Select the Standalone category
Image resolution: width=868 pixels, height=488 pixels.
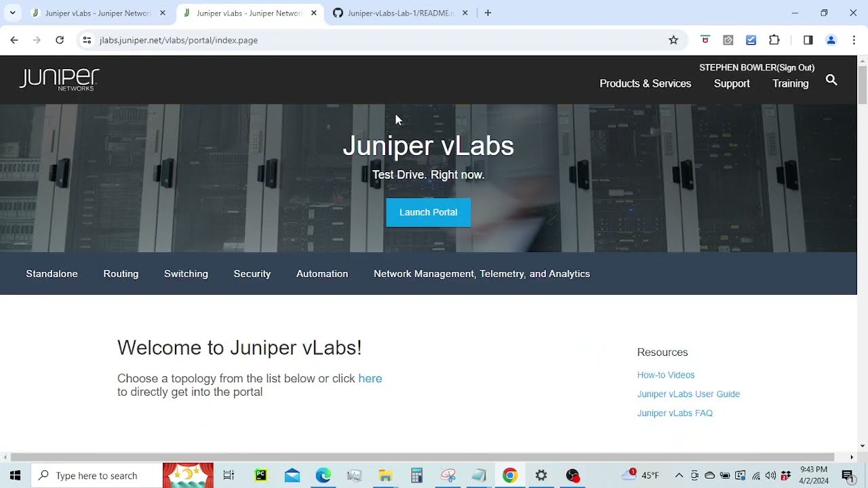[x=52, y=274]
